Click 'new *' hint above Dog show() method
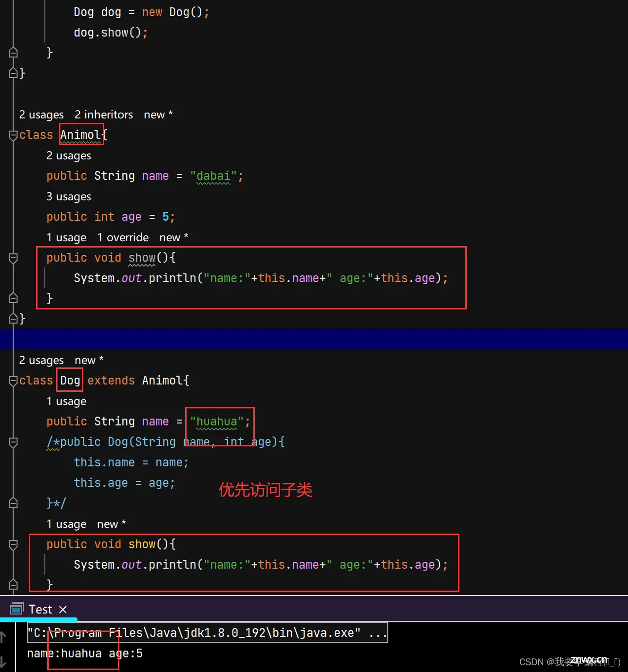 [x=112, y=524]
